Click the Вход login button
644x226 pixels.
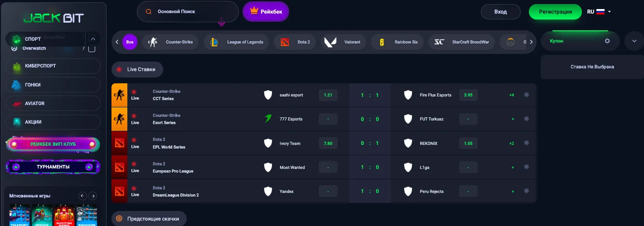point(500,12)
